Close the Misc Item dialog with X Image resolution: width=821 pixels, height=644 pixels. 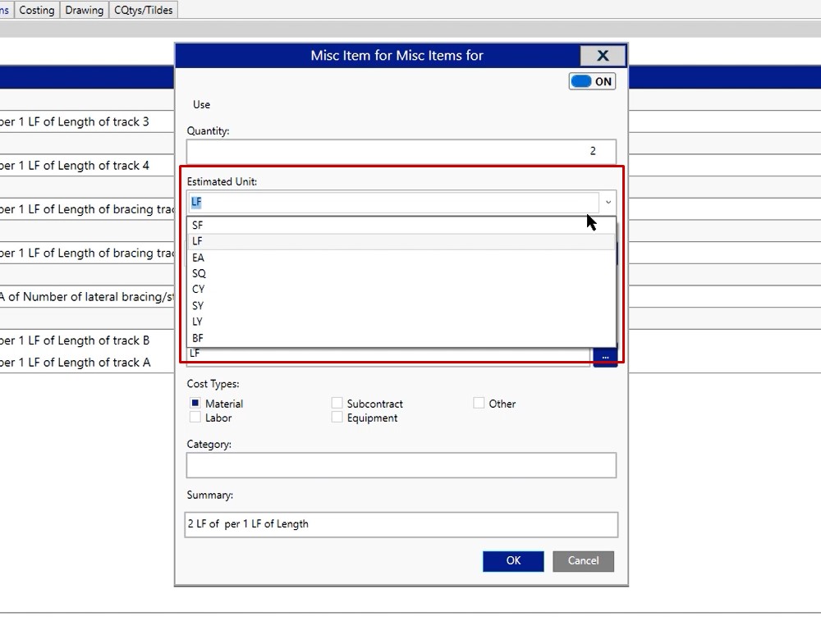(603, 56)
